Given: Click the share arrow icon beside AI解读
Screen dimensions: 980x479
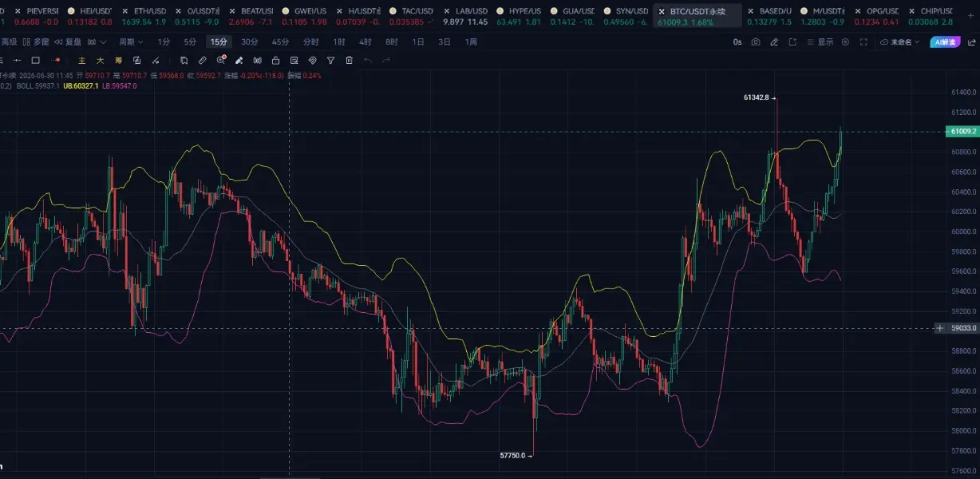Looking at the screenshot, I should pos(971,42).
